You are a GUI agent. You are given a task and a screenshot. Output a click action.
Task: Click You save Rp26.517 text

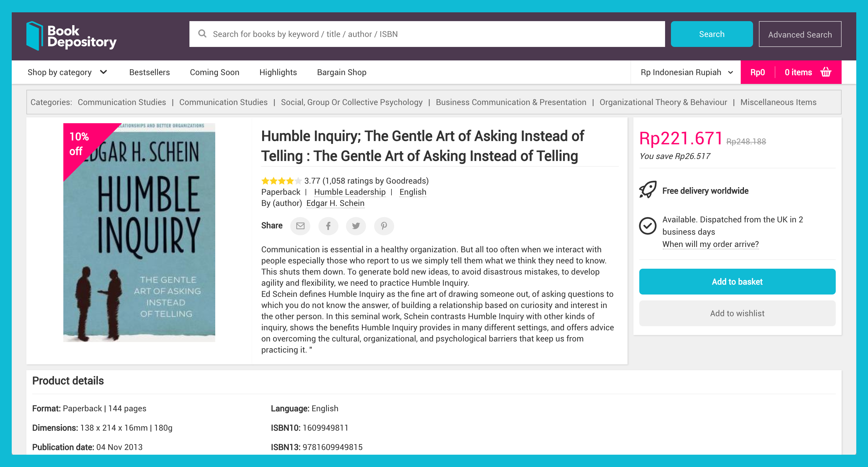coord(674,156)
